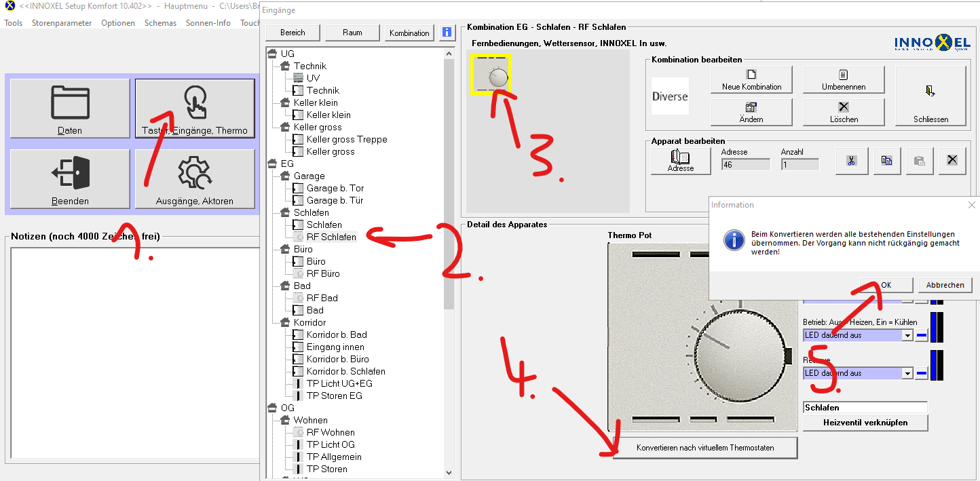This screenshot has width=980, height=481.
Task: Confirm the Information dialog with OK
Action: (886, 285)
